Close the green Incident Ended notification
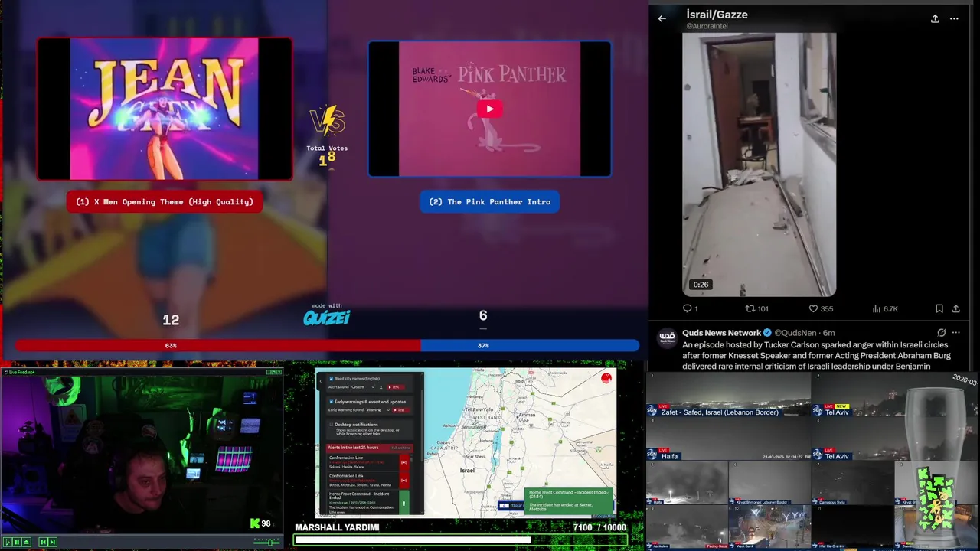The width and height of the screenshot is (980, 551). [x=607, y=493]
